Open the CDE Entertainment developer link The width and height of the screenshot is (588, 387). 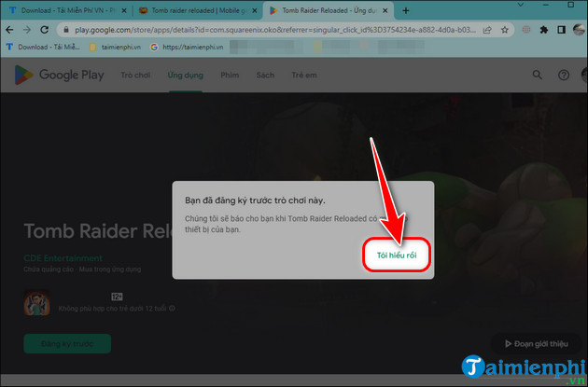(x=63, y=258)
